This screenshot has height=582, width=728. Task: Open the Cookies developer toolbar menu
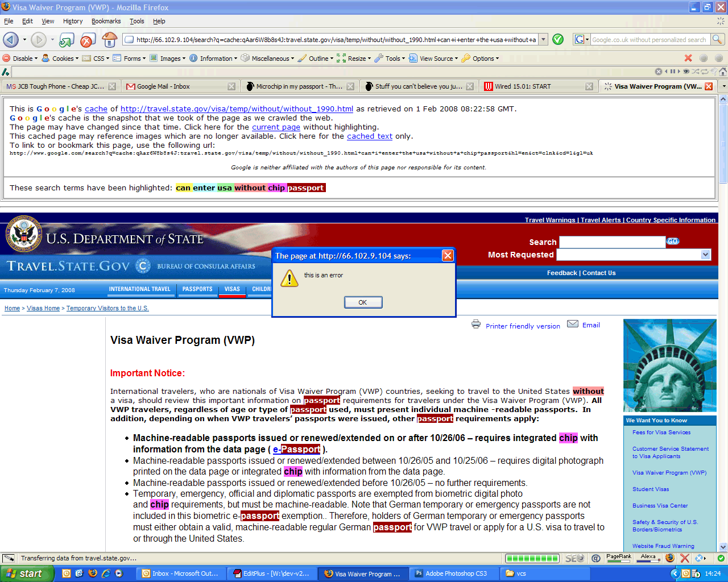pyautogui.click(x=59, y=59)
